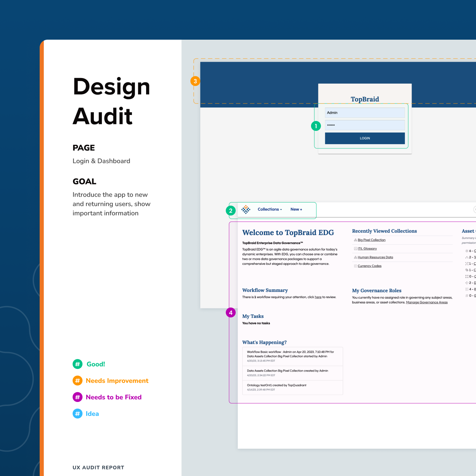Click the hash icon beside the last count 0
Viewport: 476px width, 476px height.
click(467, 296)
